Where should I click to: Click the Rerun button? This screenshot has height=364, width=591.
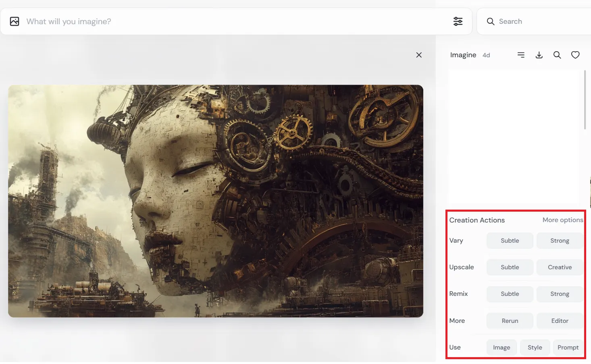(510, 321)
